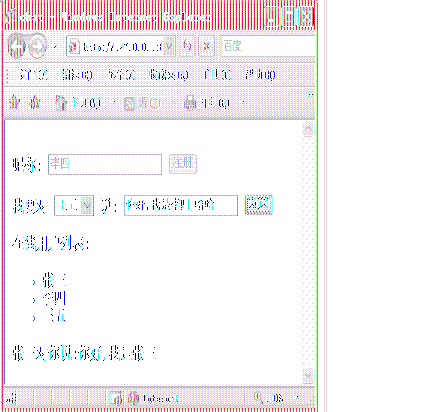Click the 百度 search box

268,46
